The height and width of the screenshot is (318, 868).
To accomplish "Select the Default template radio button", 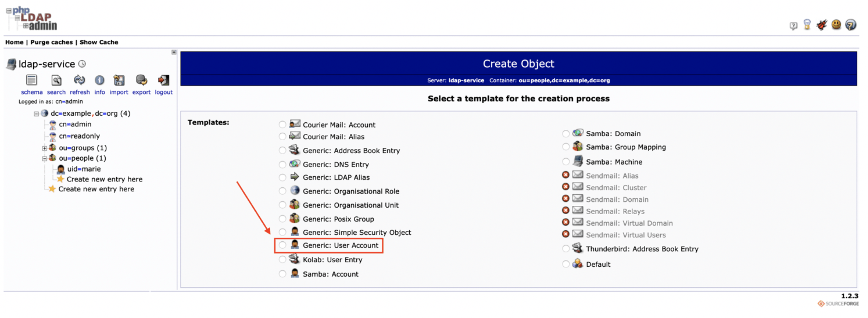I will pos(566,264).
